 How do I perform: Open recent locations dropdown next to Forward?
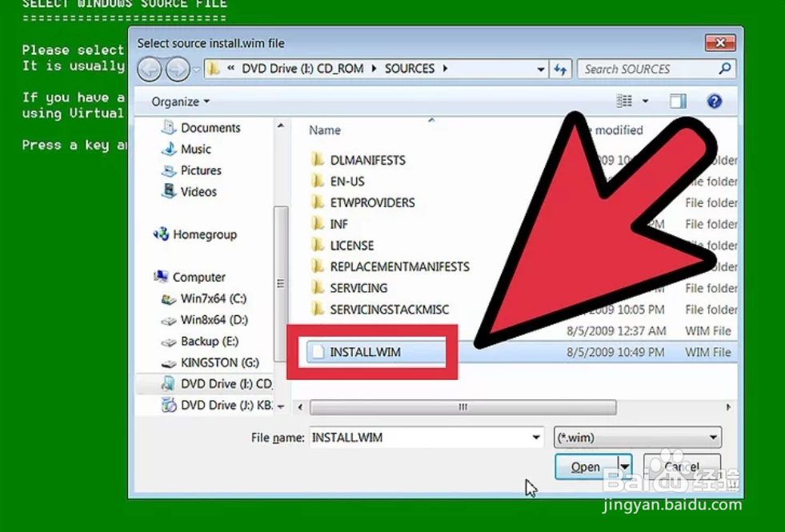(196, 70)
